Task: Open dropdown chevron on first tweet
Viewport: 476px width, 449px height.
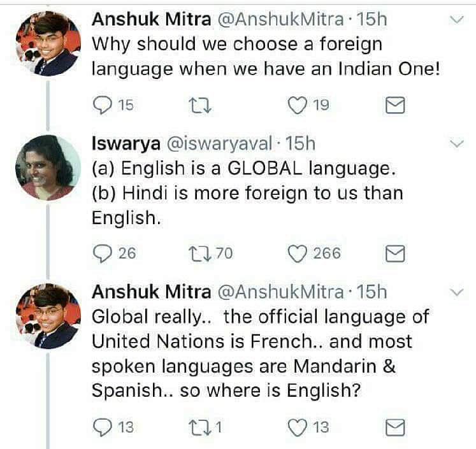Action: [x=458, y=20]
